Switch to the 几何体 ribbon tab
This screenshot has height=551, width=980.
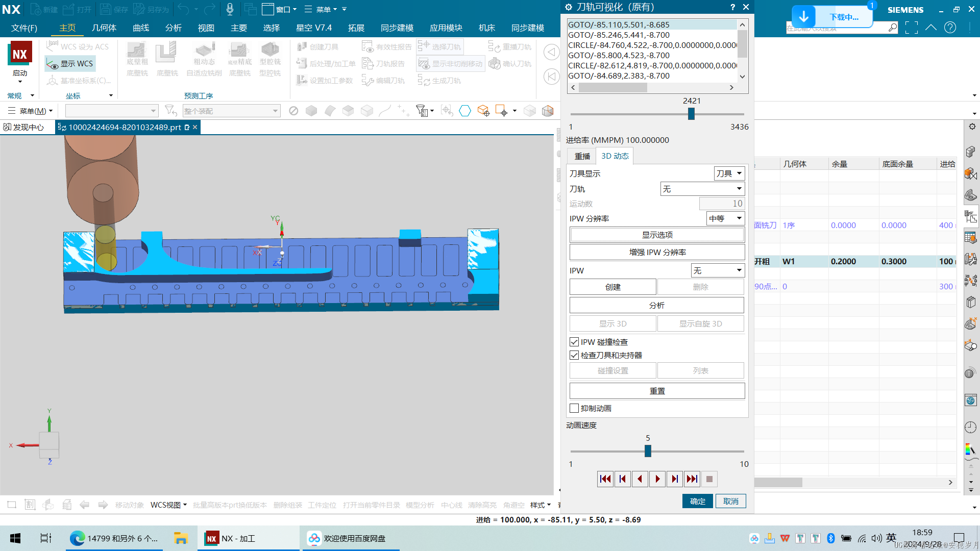(104, 28)
